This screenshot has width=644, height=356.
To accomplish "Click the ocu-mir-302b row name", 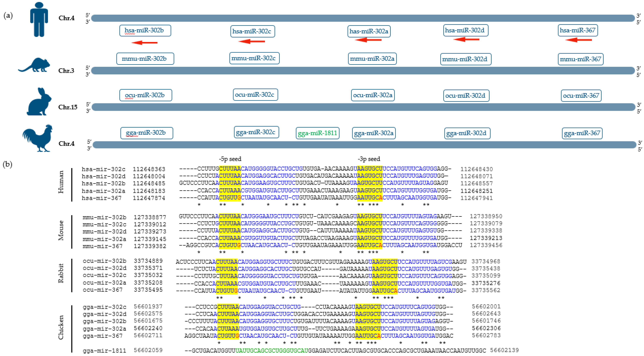I will point(104,261).
